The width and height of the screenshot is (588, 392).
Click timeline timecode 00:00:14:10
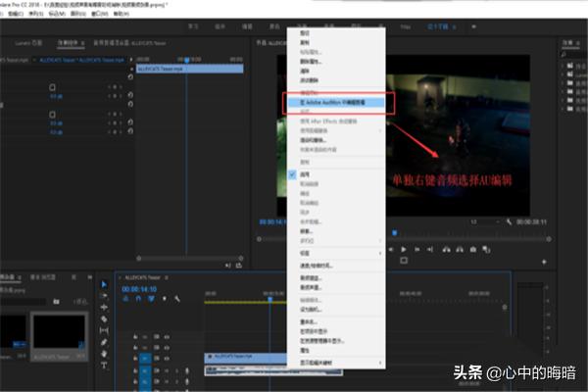pos(139,289)
